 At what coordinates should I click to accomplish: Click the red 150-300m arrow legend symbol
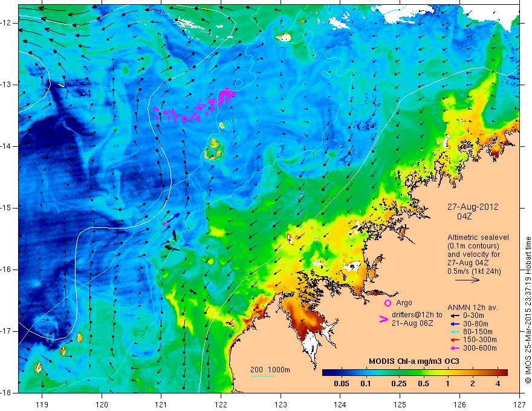(455, 340)
